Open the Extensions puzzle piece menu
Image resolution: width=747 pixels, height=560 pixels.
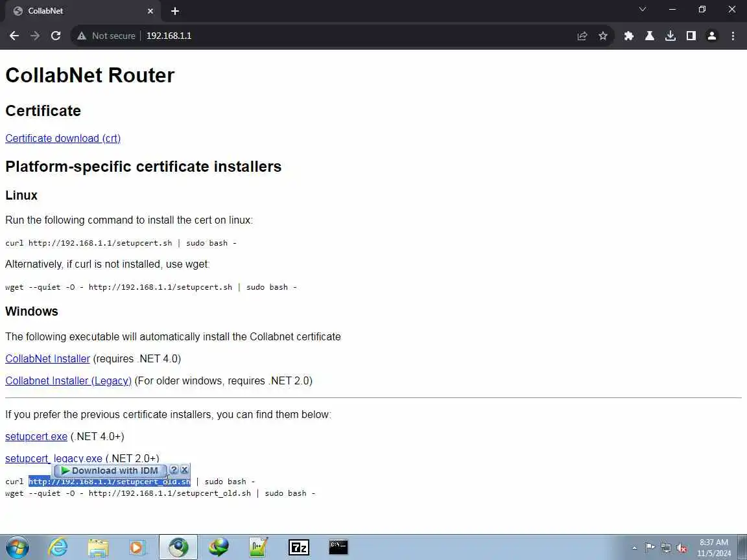(629, 36)
